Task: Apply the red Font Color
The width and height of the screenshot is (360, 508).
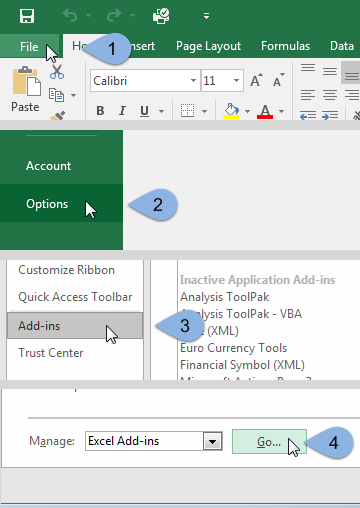Action: pos(265,111)
